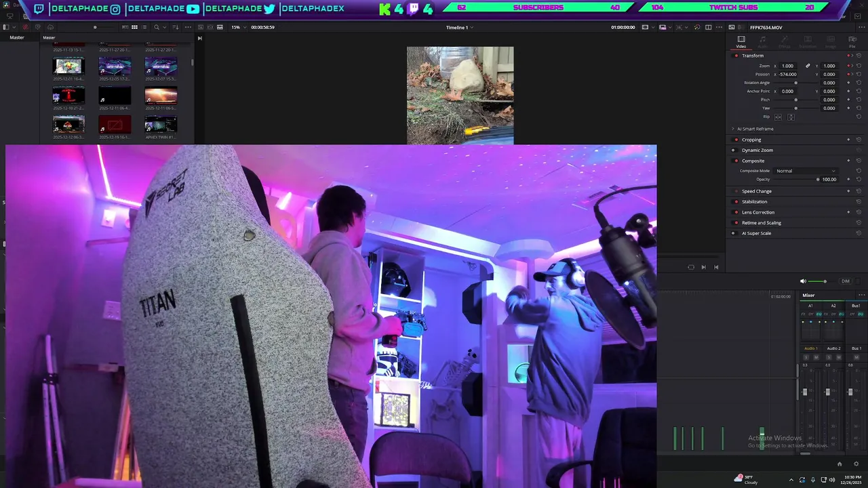Reset the Cropping section
This screenshot has height=488, width=868.
pos(859,140)
